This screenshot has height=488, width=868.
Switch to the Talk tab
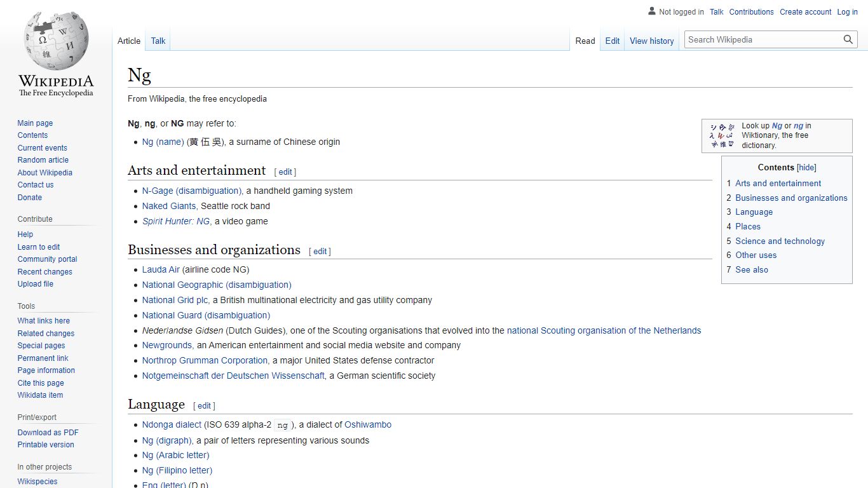point(158,41)
